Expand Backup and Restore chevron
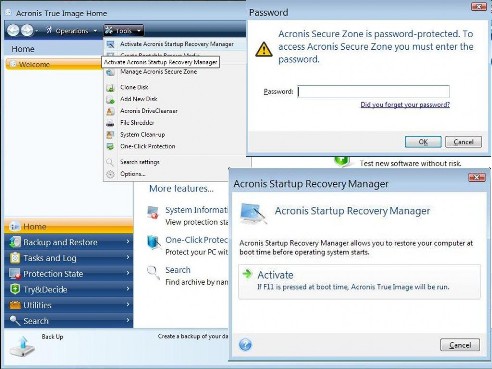492x369 pixels. (x=128, y=241)
